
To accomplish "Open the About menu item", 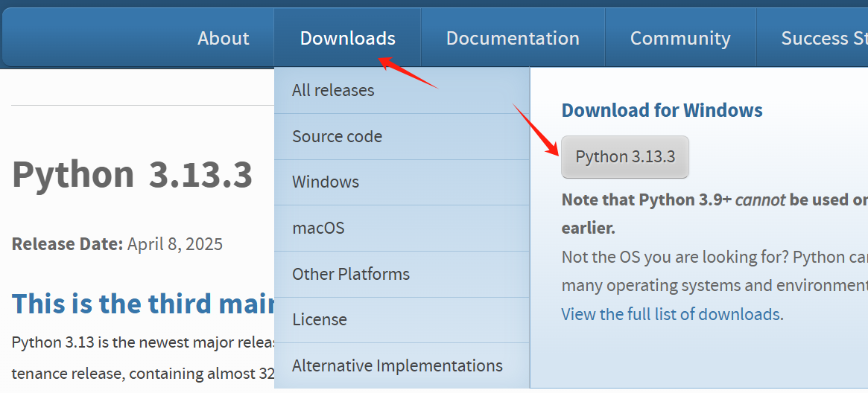I will click(223, 38).
